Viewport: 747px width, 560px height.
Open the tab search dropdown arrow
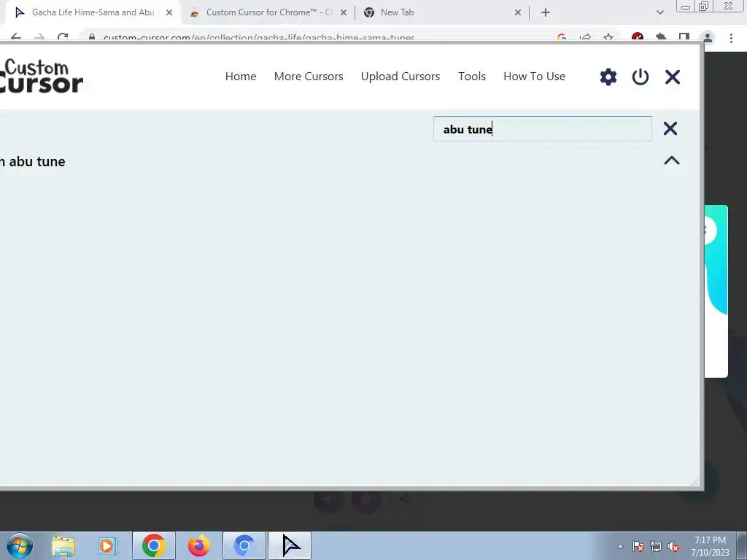coord(659,13)
